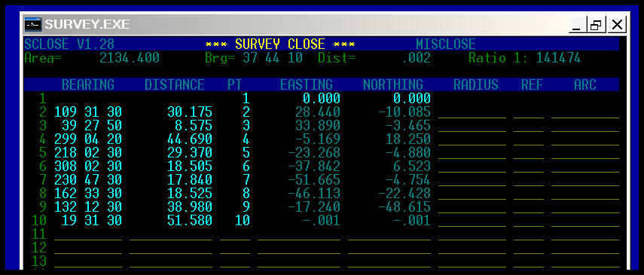Click distance value 44.690 in row 4
The width and height of the screenshot is (644, 275).
[190, 139]
